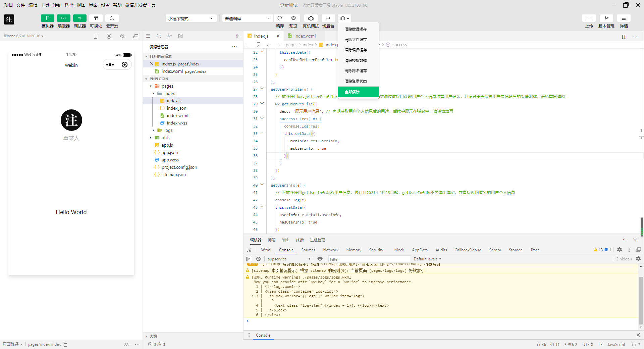The height and width of the screenshot is (349, 644).
Task: Click the preview eye icon
Action: (293, 18)
